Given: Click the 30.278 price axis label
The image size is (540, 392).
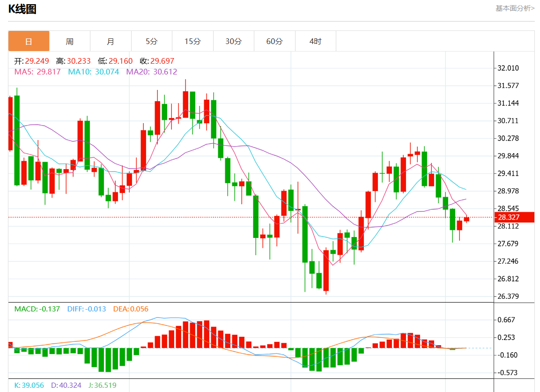Looking at the screenshot, I should 508,138.
